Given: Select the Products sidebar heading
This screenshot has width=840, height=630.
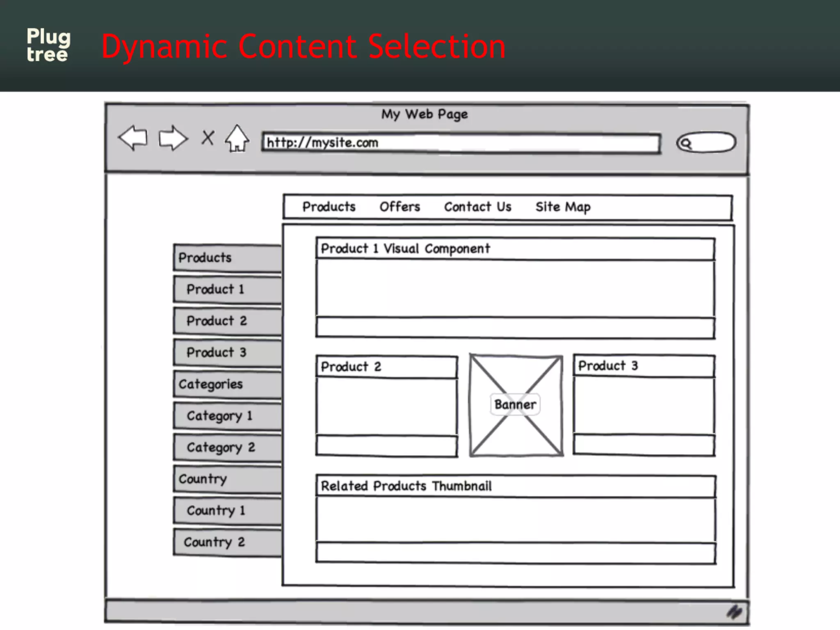Looking at the screenshot, I should click(x=228, y=258).
